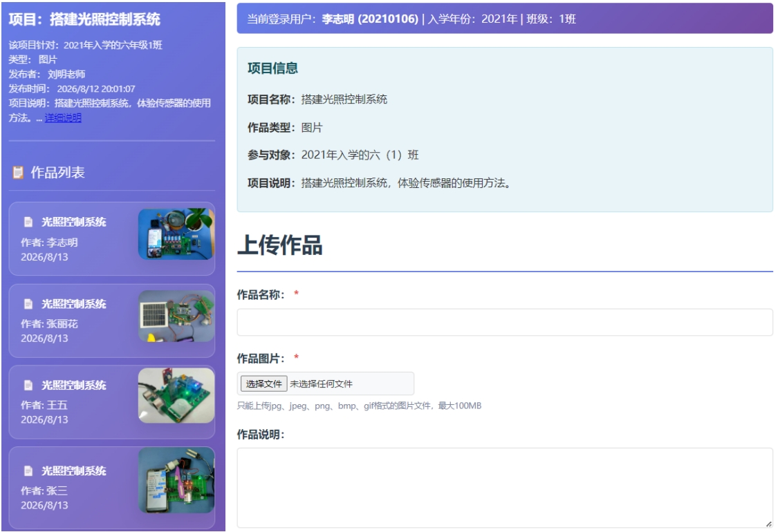Viewport: 778px width, 532px height.
Task: Click the 作品说明 field label
Action: tap(261, 435)
